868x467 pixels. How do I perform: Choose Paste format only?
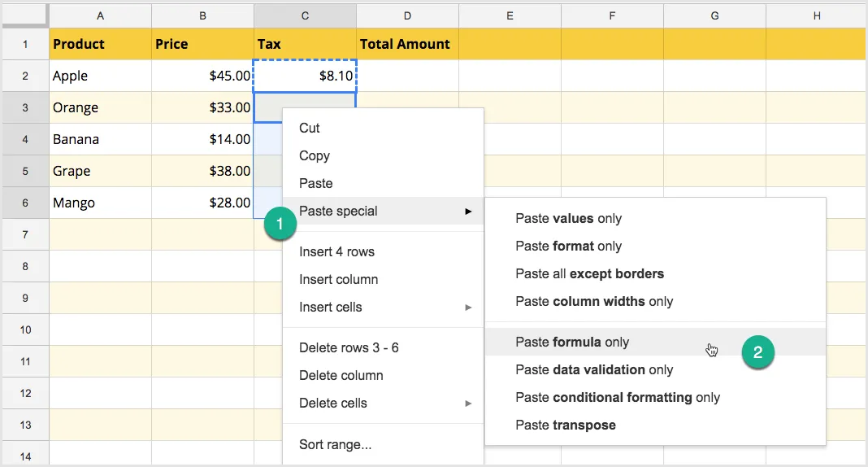(x=568, y=246)
